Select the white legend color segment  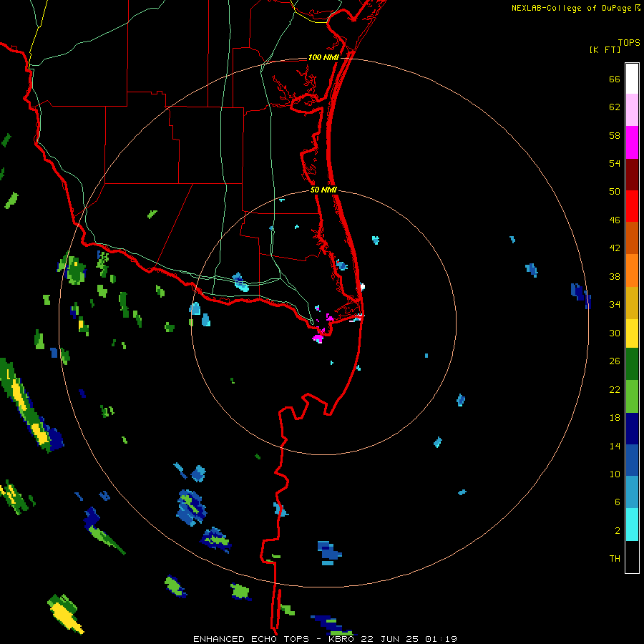coord(632,79)
